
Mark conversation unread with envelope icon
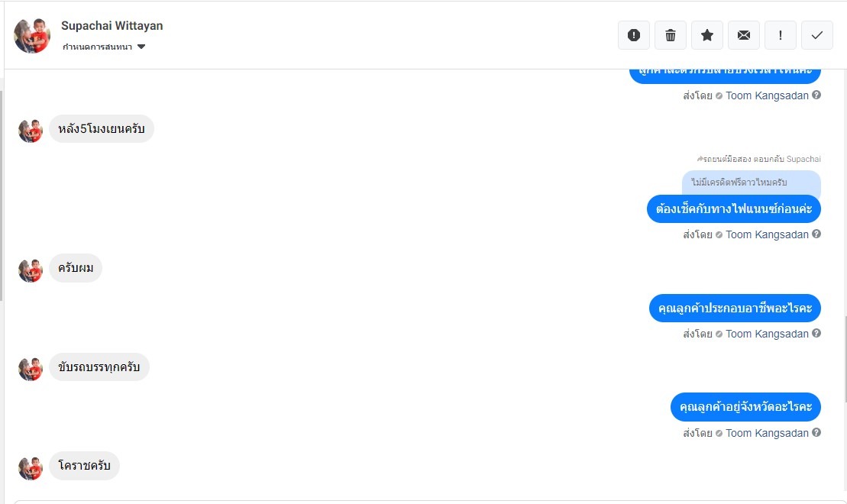744,35
